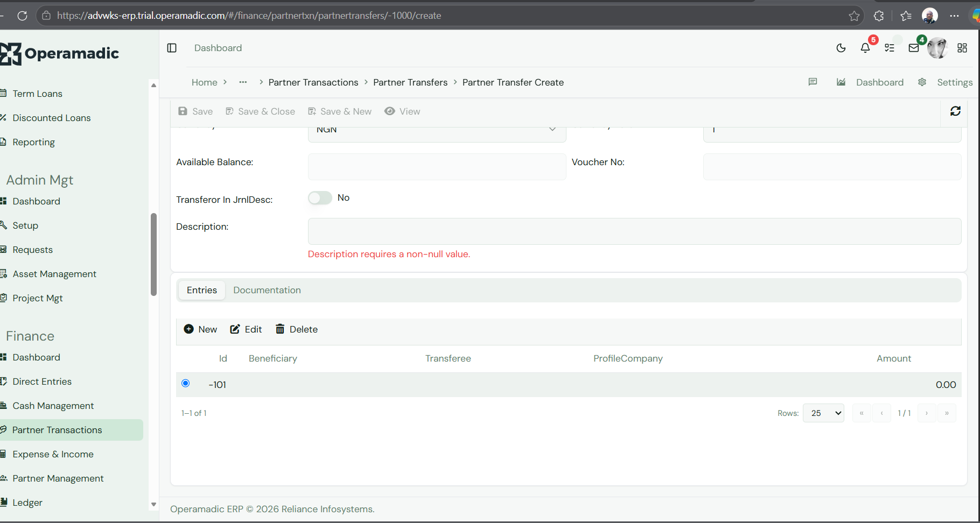Open the mail inbox icon
Screen dimensions: 980x523
(x=914, y=48)
